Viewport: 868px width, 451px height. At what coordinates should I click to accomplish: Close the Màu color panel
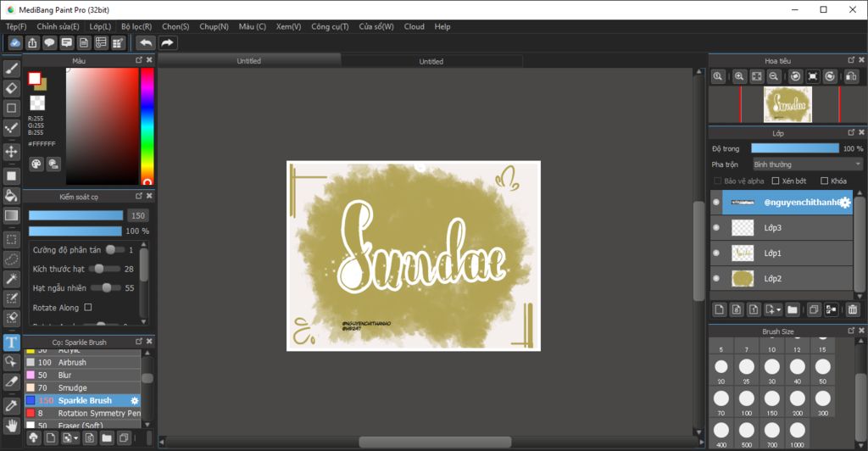(x=149, y=59)
